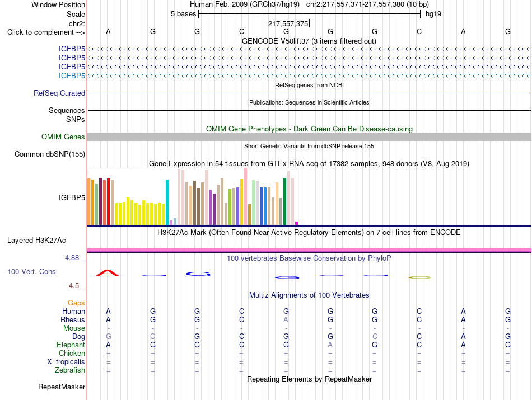Click the red A conservation logo letter
Screen dimensions: 532x400
pyautogui.click(x=108, y=272)
